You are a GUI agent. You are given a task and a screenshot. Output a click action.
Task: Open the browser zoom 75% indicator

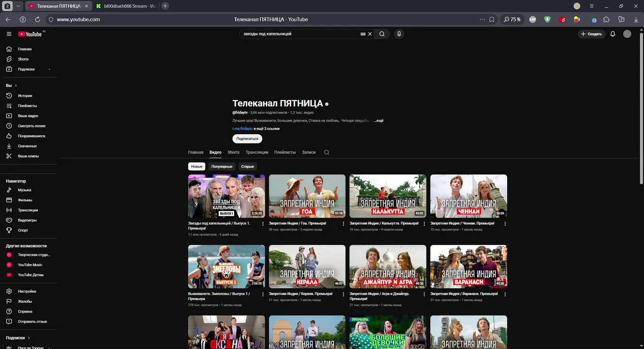click(512, 19)
